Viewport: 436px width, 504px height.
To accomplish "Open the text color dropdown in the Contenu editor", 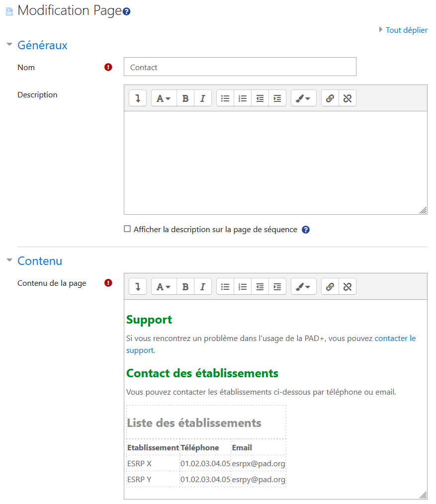I will click(x=303, y=286).
